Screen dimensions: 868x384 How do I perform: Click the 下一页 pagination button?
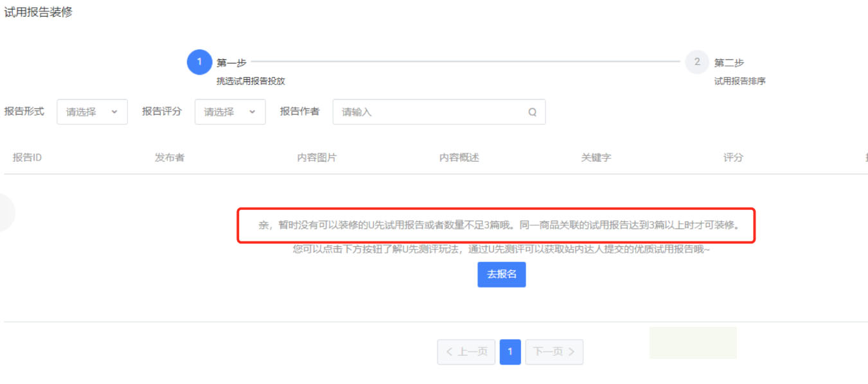click(554, 351)
